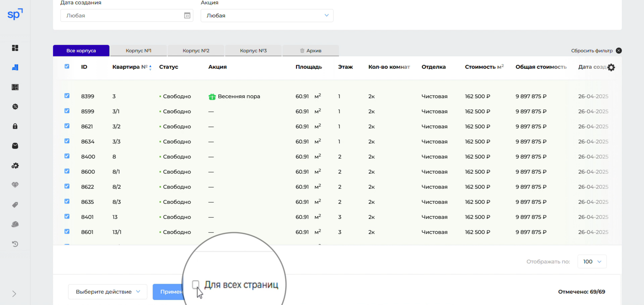
Task: Open the diamond icon in sidebar
Action: [x=15, y=185]
